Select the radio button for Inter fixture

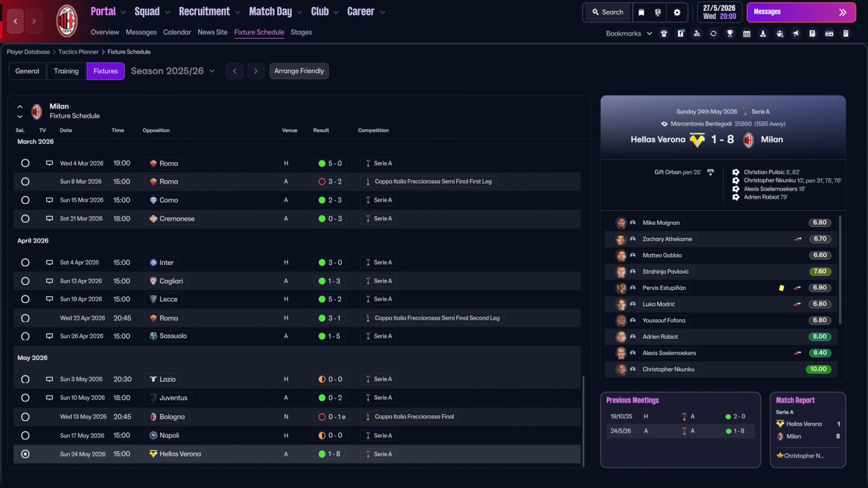(25, 262)
